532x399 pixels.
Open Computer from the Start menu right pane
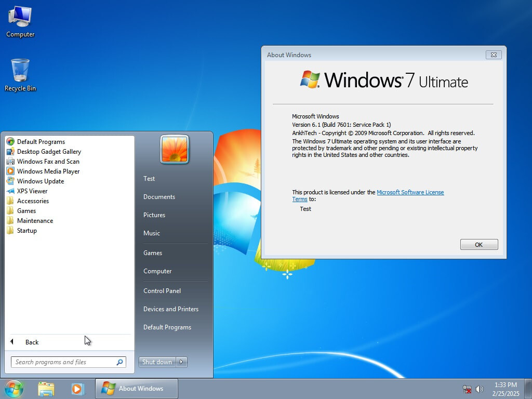click(157, 271)
